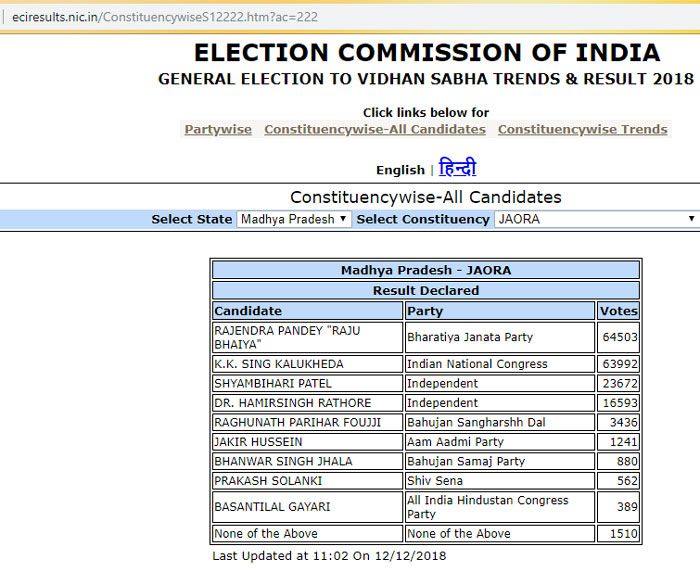The image size is (700, 572).
Task: Click the Election Commission of India heading
Action: click(427, 53)
